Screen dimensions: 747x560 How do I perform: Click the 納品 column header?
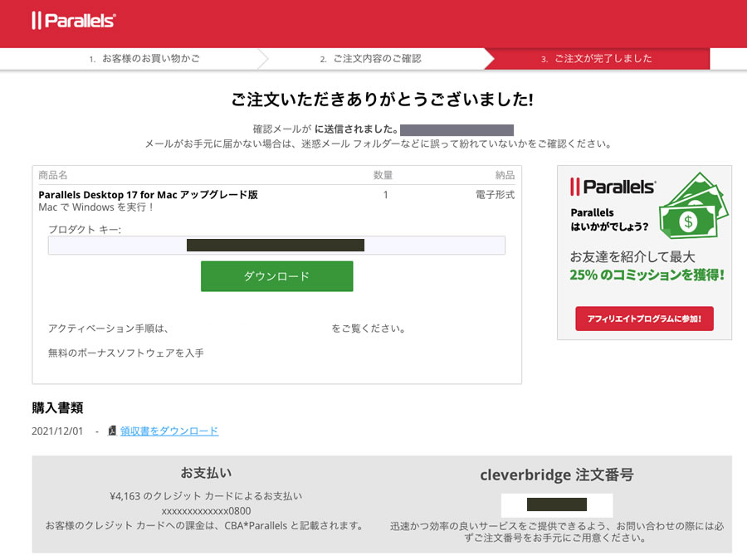point(505,175)
